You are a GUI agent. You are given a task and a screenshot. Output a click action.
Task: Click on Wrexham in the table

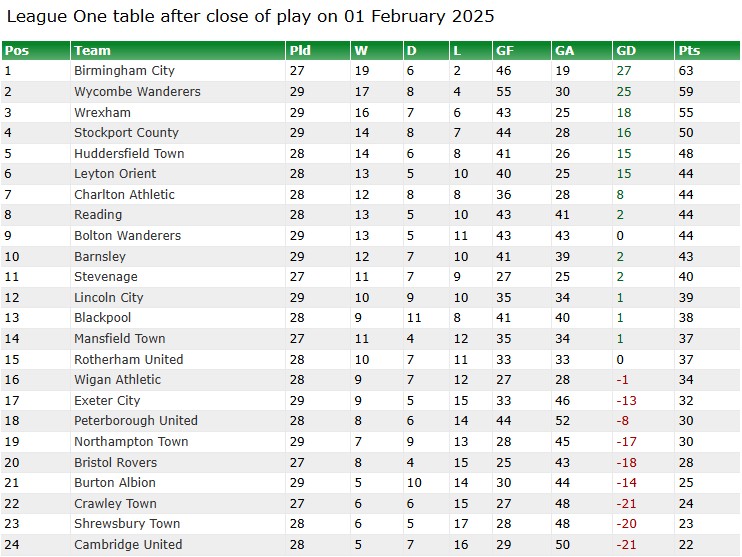click(102, 113)
